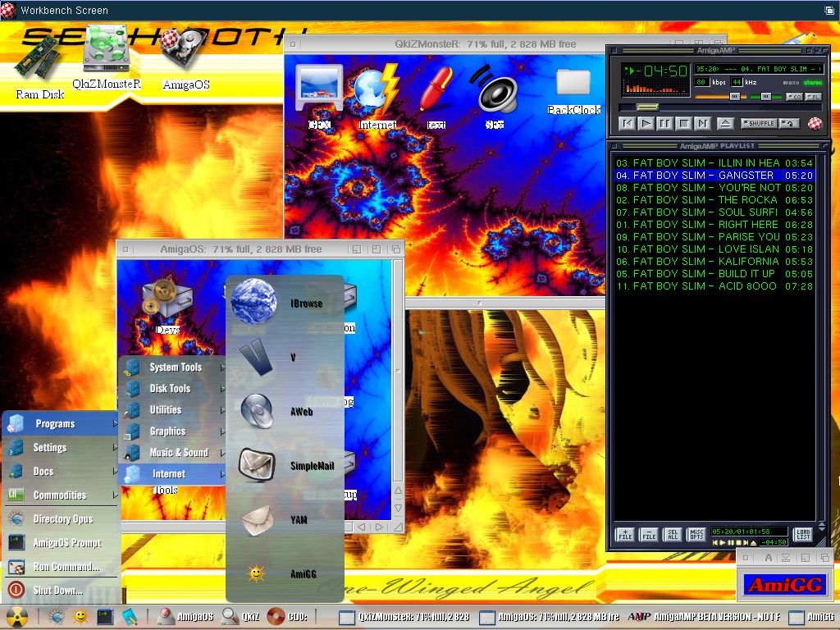Expand the Commodities start menu entry
Image resolution: width=840 pixels, height=630 pixels.
[61, 495]
